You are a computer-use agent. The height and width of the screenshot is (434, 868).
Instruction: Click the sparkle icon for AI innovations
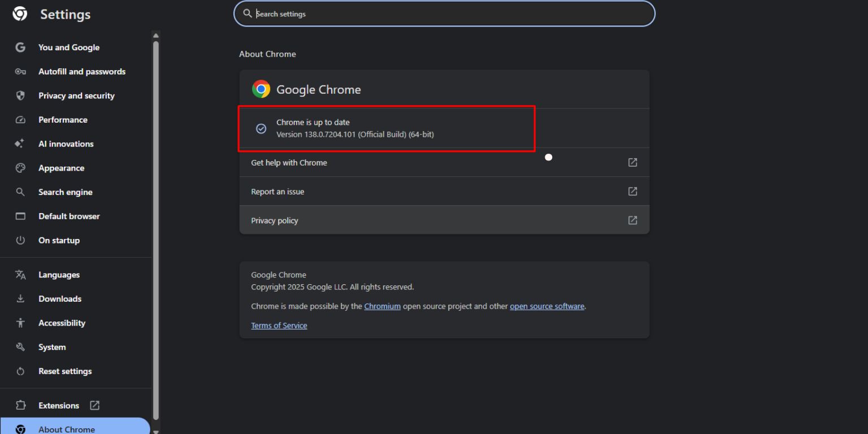pyautogui.click(x=20, y=144)
